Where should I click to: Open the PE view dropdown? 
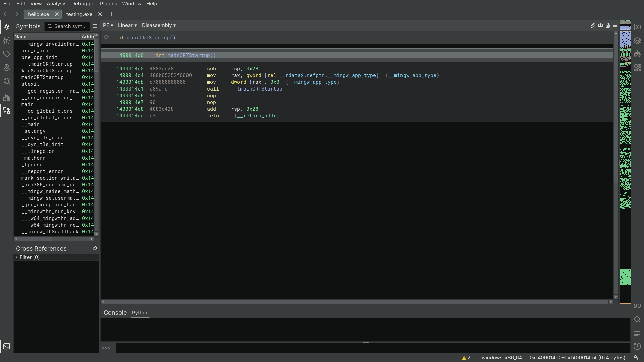108,25
